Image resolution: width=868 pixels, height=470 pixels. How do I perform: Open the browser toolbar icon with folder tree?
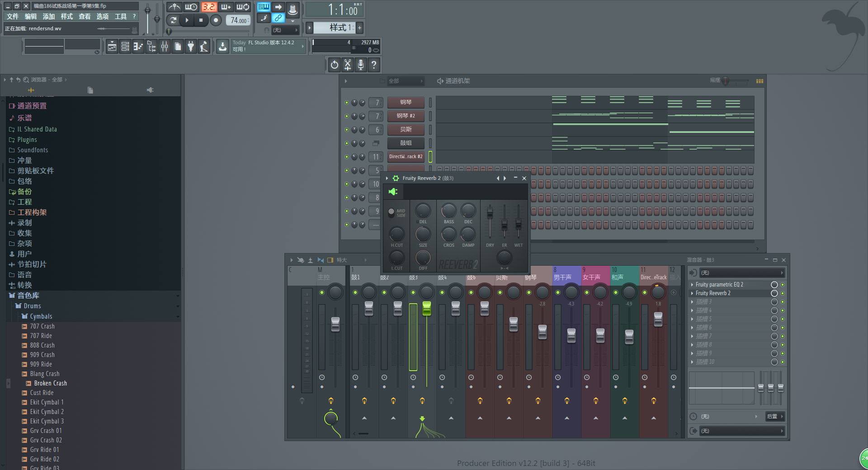[x=151, y=47]
